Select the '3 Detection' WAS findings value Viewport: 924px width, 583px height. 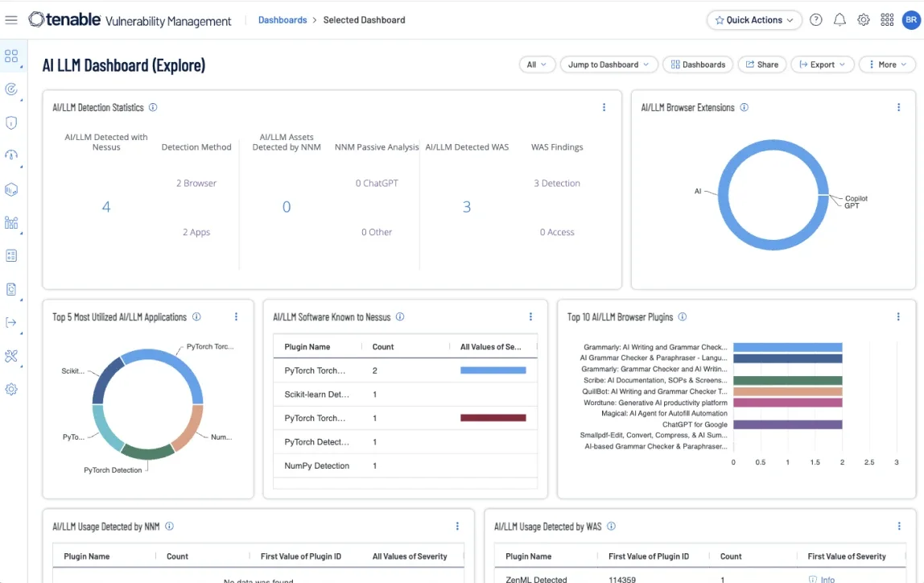click(557, 184)
